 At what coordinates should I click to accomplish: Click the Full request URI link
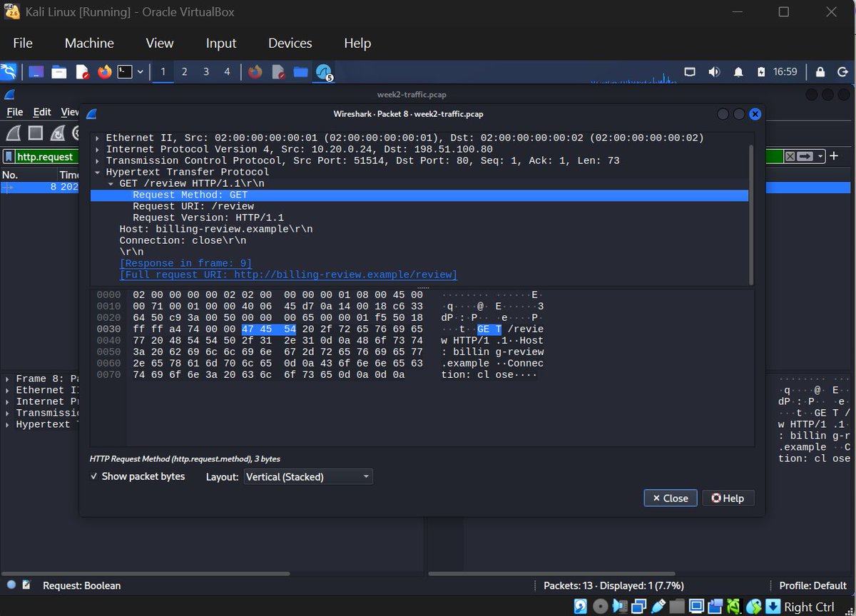[x=288, y=275]
